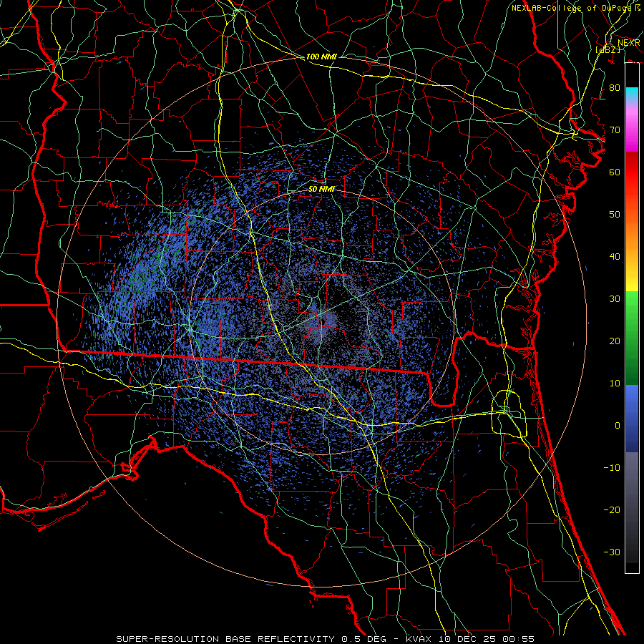Click the "[dBZ]" unit label

(608, 49)
